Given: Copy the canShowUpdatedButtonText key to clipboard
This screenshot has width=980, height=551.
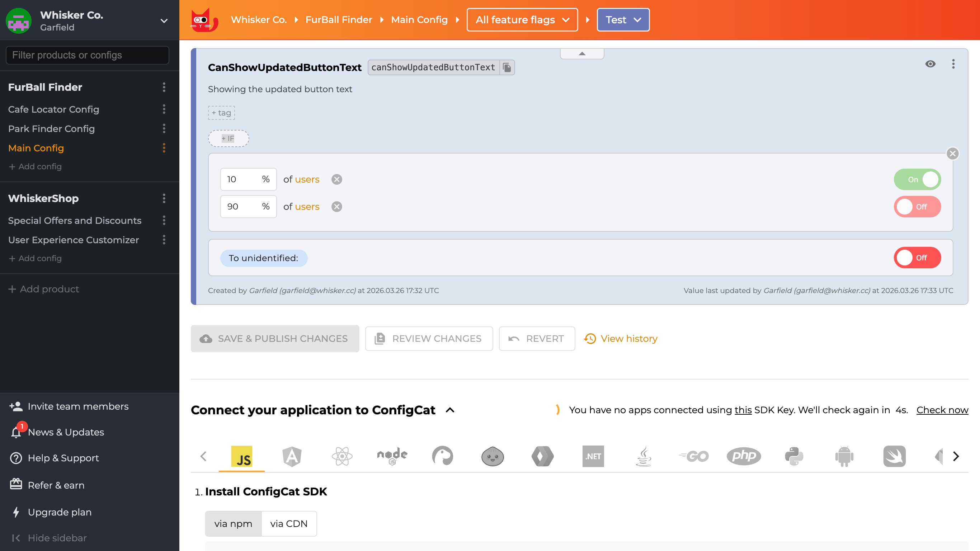Looking at the screenshot, I should 507,67.
